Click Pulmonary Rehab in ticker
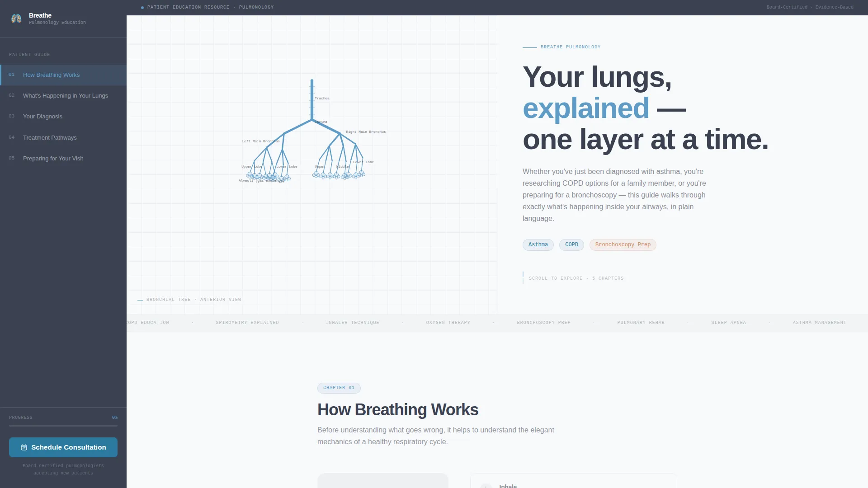 click(641, 323)
